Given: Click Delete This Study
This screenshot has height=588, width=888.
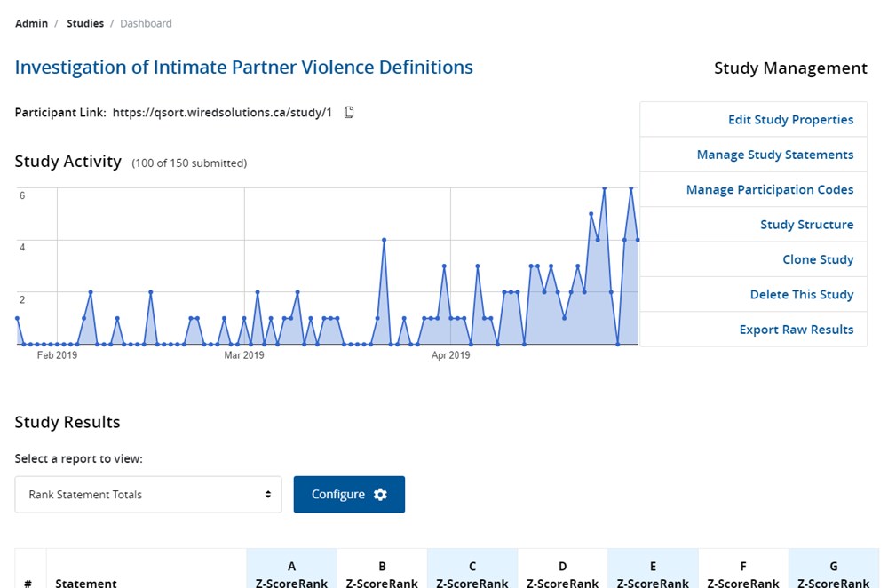Looking at the screenshot, I should [801, 295].
